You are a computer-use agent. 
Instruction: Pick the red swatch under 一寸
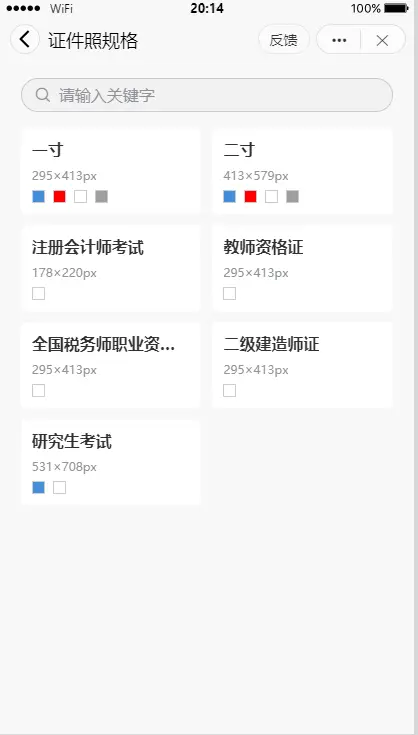point(60,197)
